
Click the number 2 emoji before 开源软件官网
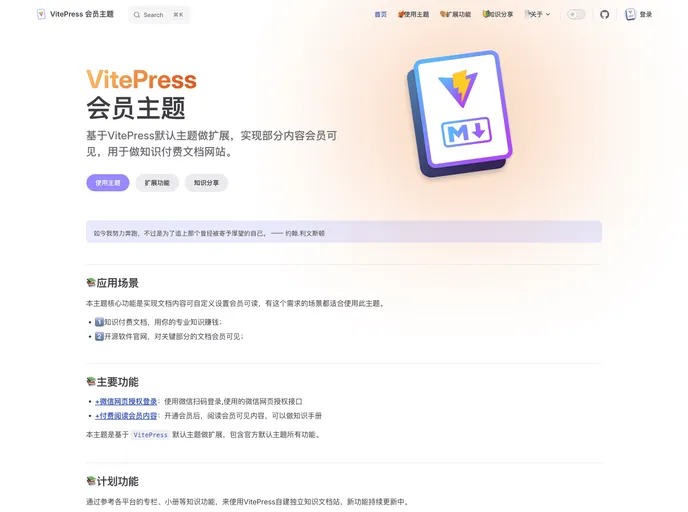coord(100,337)
